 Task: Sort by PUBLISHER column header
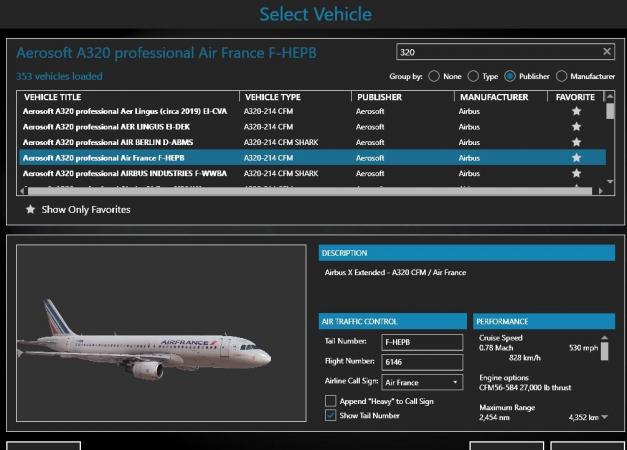pos(379,97)
